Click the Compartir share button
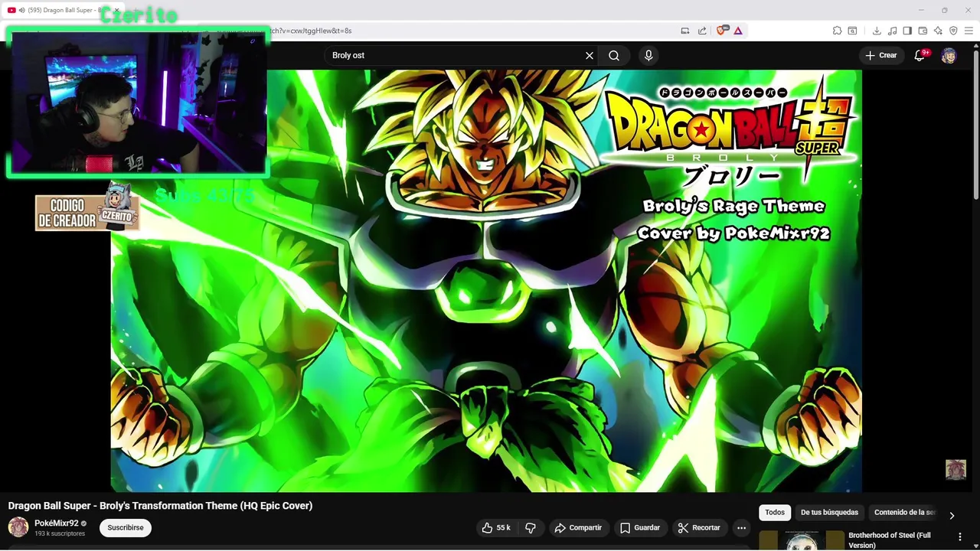This screenshot has height=551, width=980. 578,527
